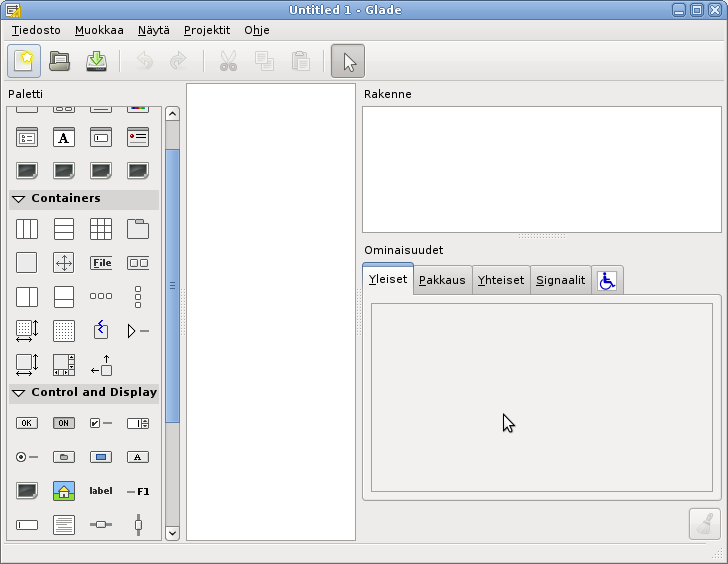This screenshot has height=564, width=728.
Task: Select the Table grid container widget
Action: (x=101, y=229)
